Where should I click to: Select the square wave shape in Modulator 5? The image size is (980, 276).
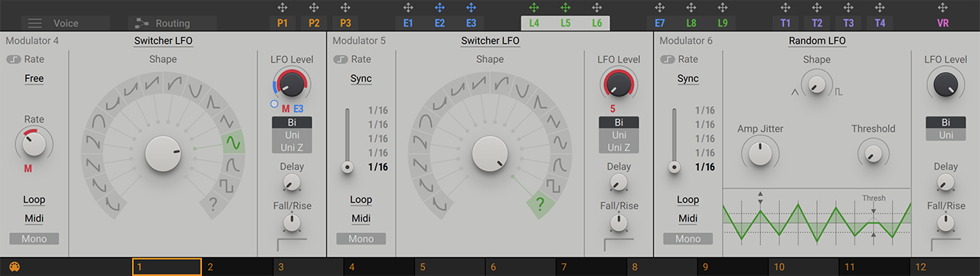pyautogui.click(x=554, y=186)
